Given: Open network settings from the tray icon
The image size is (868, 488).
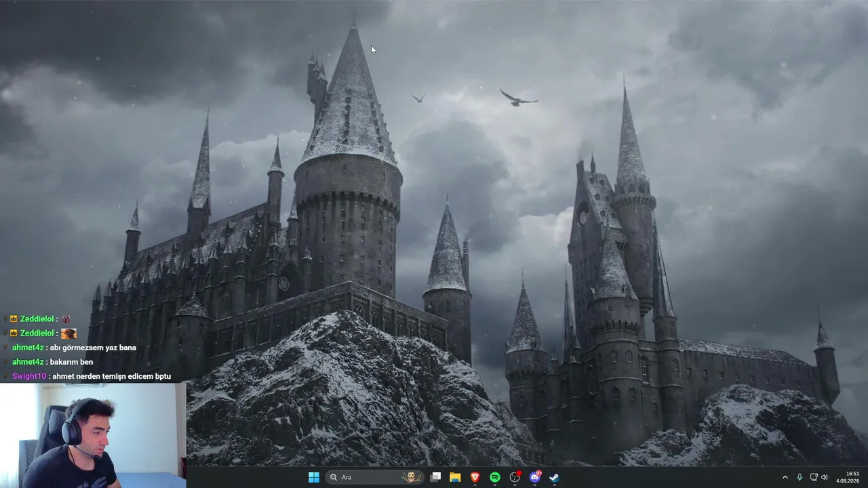Looking at the screenshot, I should (x=814, y=477).
